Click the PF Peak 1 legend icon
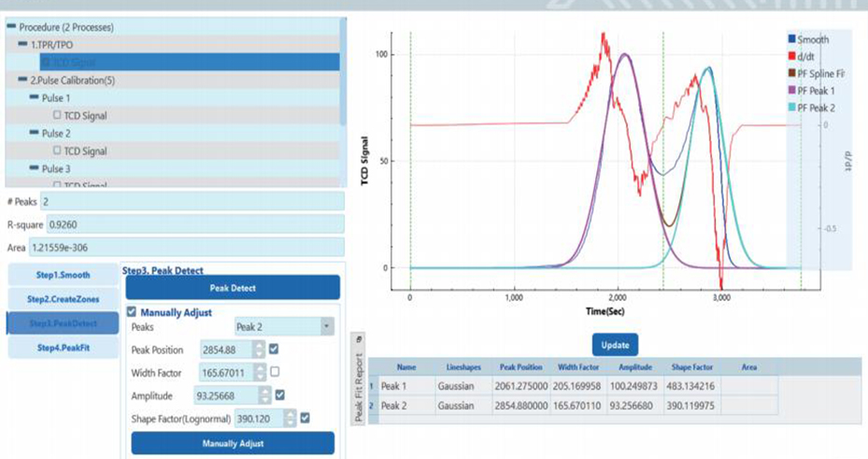The image size is (868, 459). click(792, 90)
